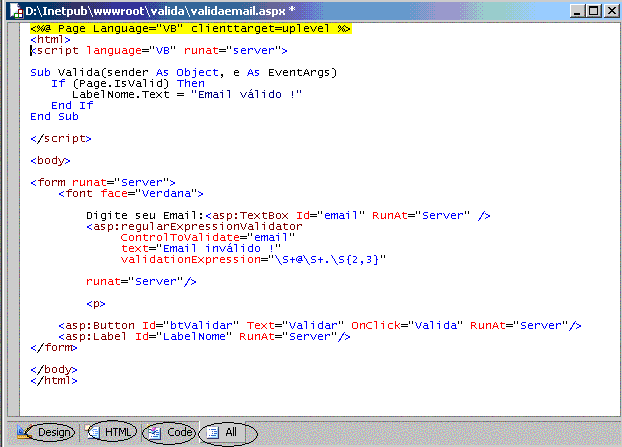Click the form runat="Server" line

click(103, 182)
